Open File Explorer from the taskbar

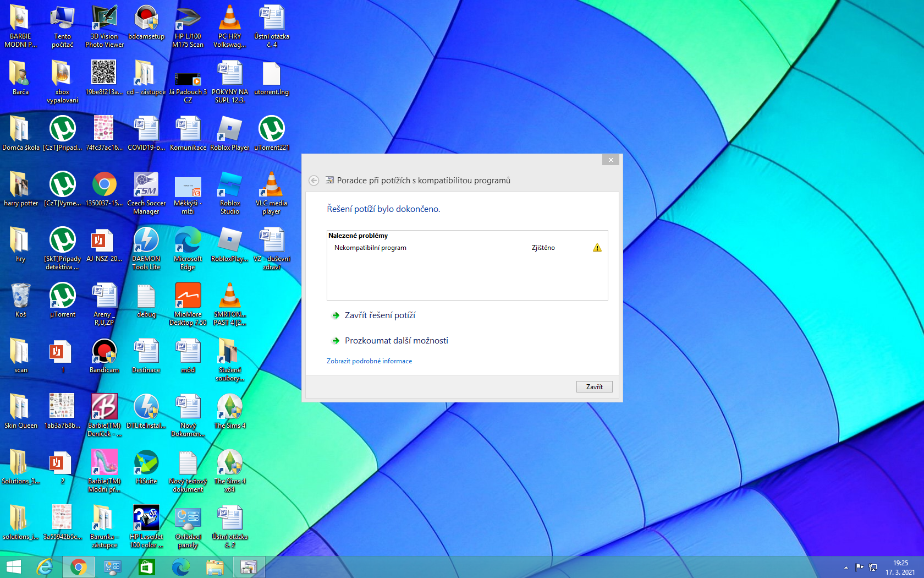tap(215, 567)
